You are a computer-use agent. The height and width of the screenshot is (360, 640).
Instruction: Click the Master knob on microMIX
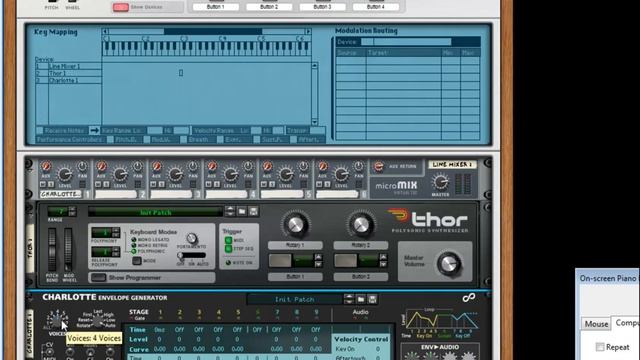pyautogui.click(x=440, y=182)
